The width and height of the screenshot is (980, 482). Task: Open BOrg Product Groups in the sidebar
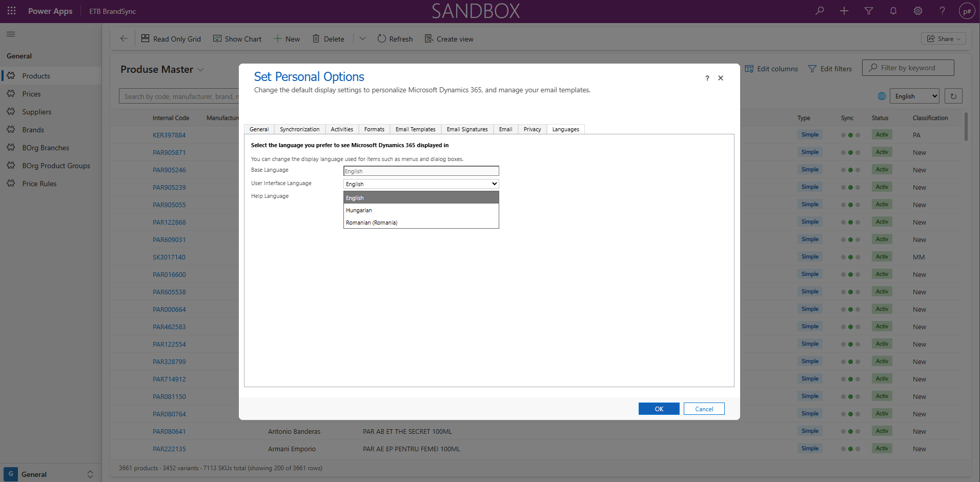coord(51,166)
